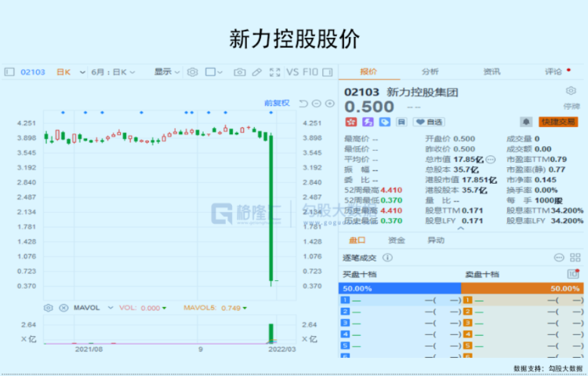The image size is (588, 376).
Task: Click the 快捷交易 quick trade button
Action: (557, 122)
